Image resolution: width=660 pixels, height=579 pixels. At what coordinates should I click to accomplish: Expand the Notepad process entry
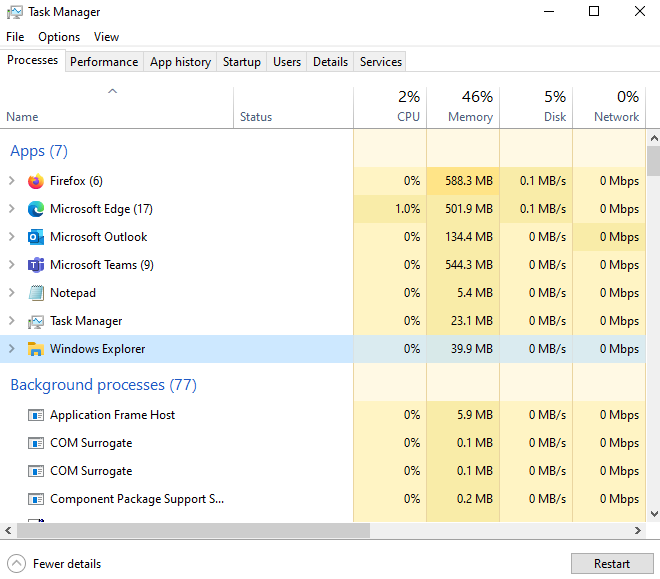click(12, 293)
